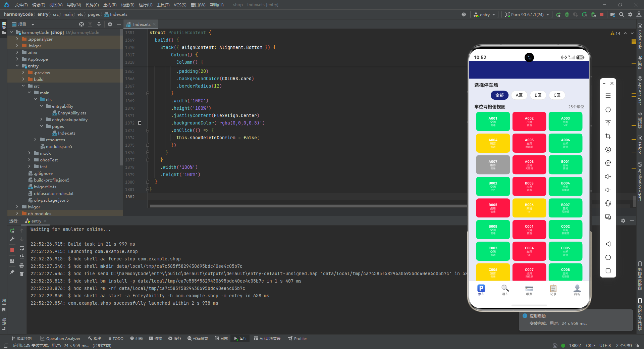The image size is (644, 349).
Task: Select opened file in project tree
Action: point(82,24)
